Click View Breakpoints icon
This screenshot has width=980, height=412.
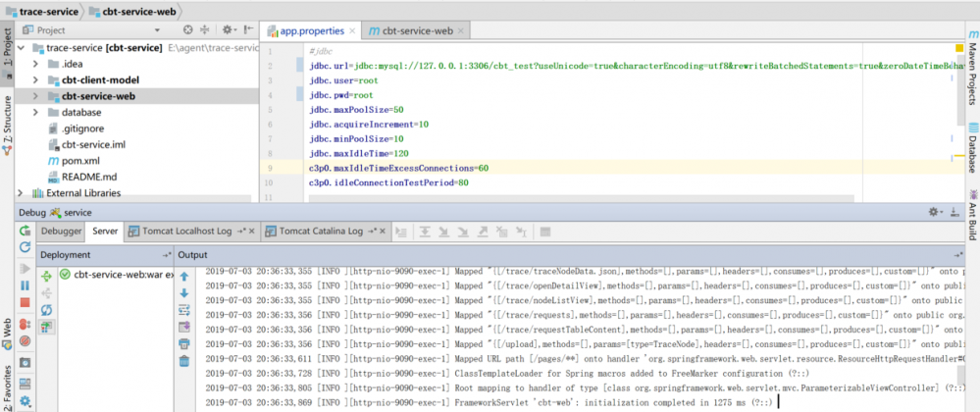[25, 323]
